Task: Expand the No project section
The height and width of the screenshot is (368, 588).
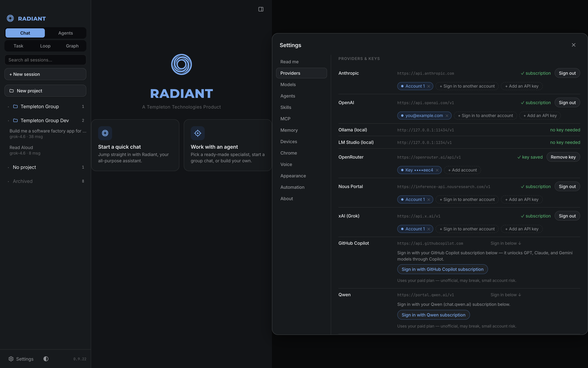Action: coord(8,167)
